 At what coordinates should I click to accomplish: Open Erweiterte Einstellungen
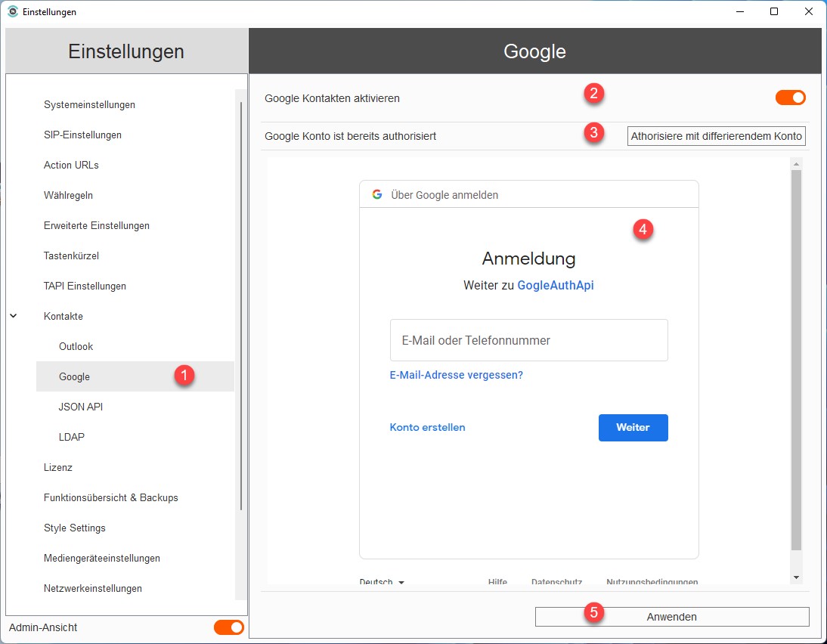[x=97, y=225]
